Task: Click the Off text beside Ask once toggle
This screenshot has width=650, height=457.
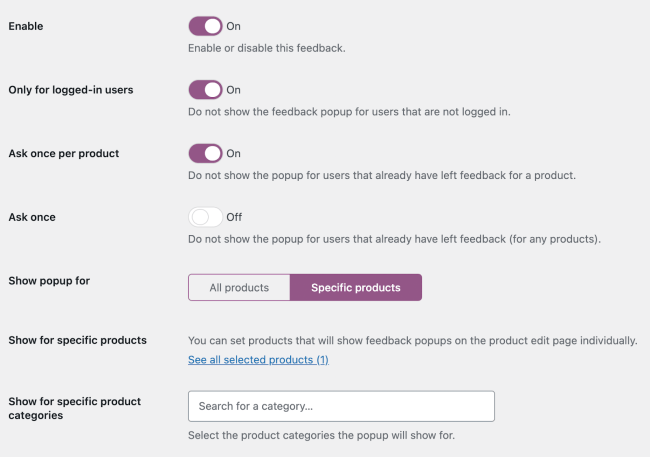Action: [234, 217]
